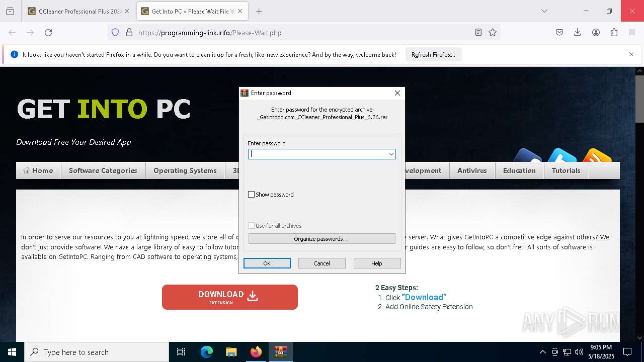Open a new tab with plus button
This screenshot has width=644, height=362.
point(259,11)
